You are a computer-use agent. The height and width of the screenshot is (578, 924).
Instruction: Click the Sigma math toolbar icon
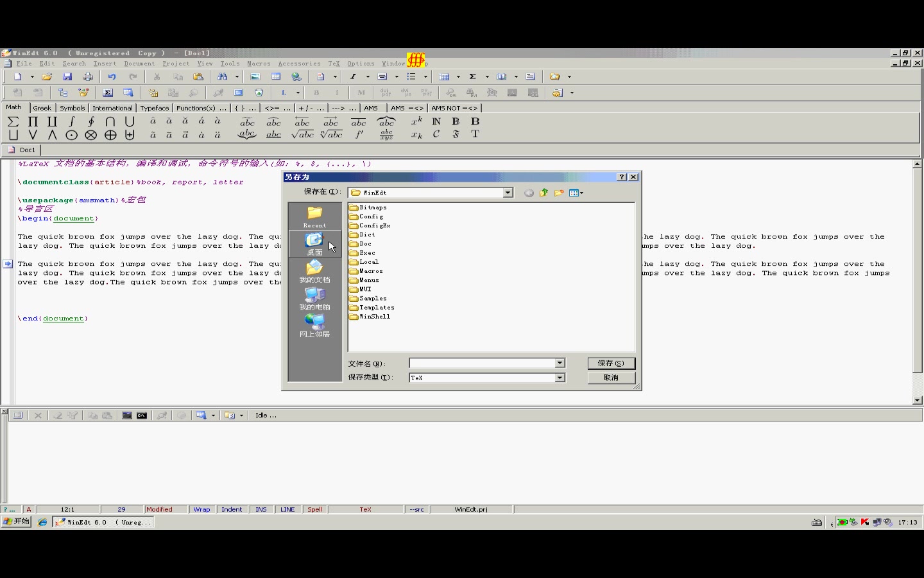[x=473, y=76]
